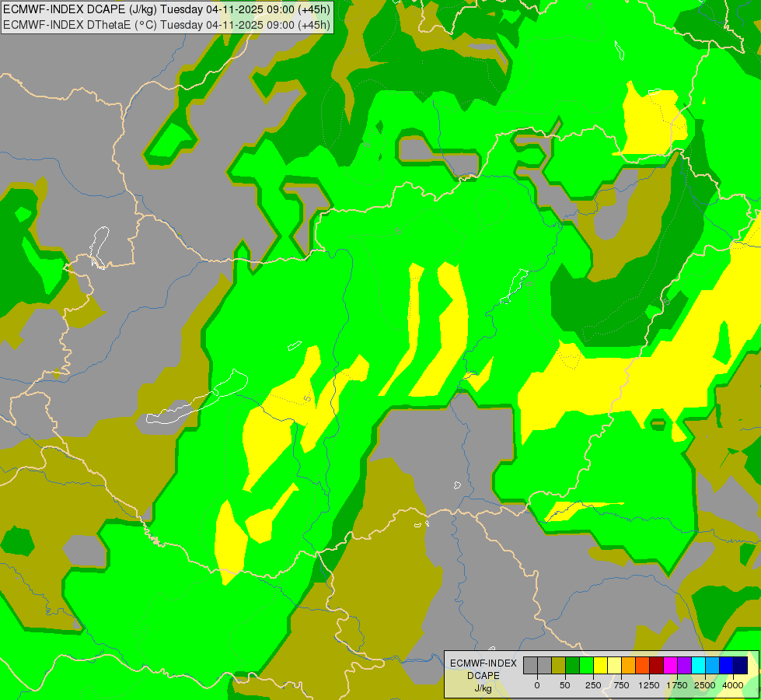Viewport: 761px width, 700px height.
Task: Click the amber orange legend swatch
Action: (629, 665)
